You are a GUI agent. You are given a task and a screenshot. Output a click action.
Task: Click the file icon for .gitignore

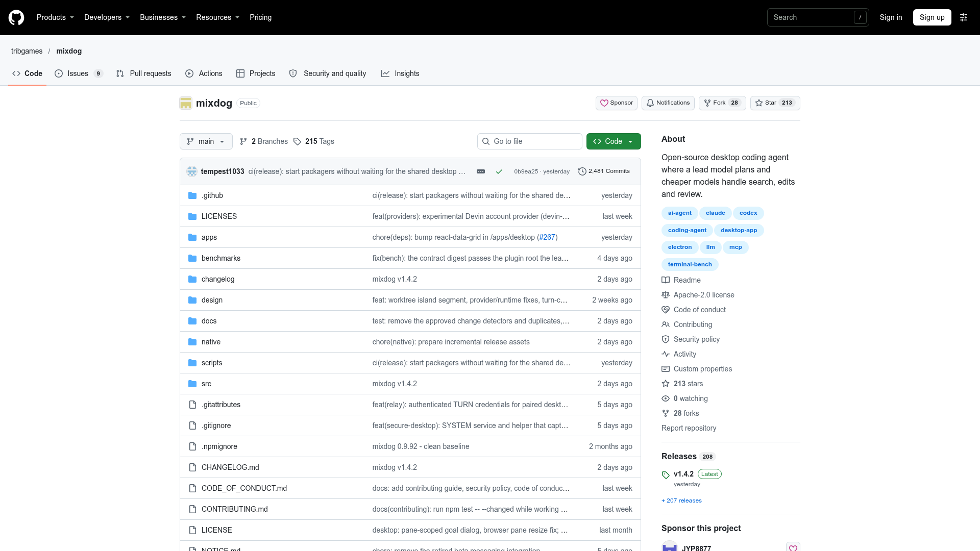(192, 425)
